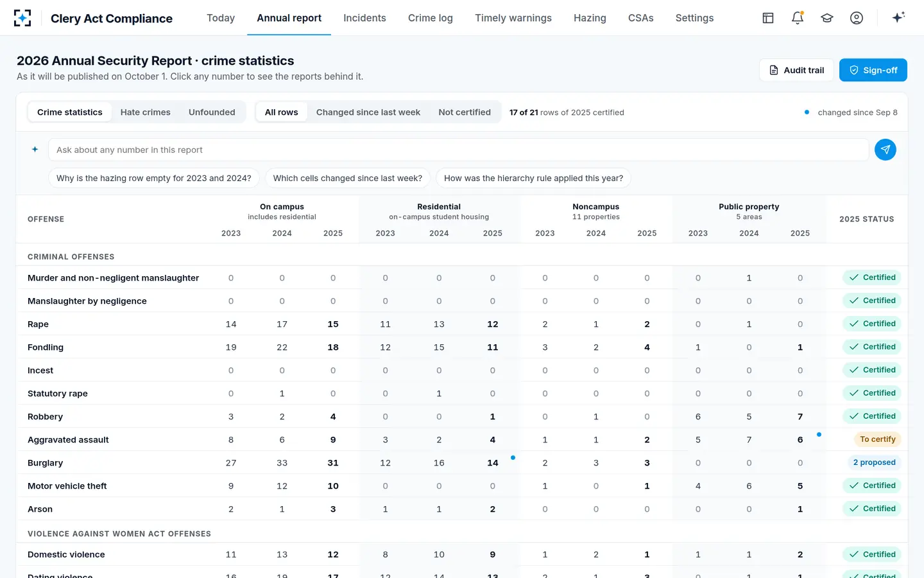The image size is (924, 578).
Task: Click the sparkle icon beside the ask field
Action: click(35, 150)
